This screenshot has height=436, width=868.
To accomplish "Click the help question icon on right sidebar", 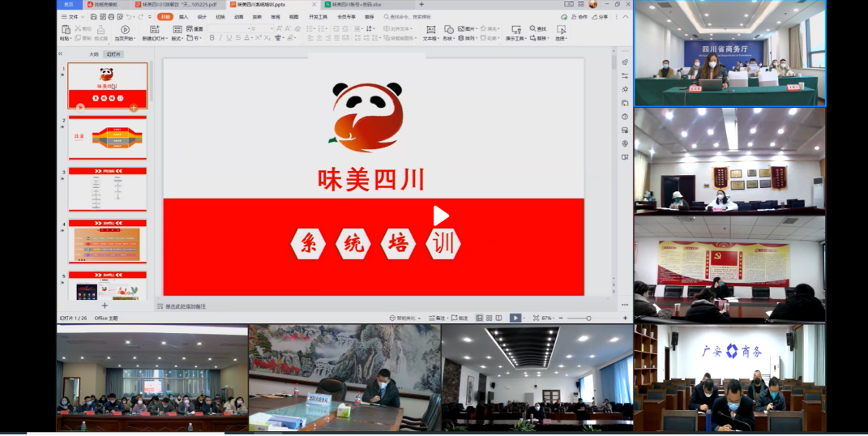I will click(x=625, y=117).
